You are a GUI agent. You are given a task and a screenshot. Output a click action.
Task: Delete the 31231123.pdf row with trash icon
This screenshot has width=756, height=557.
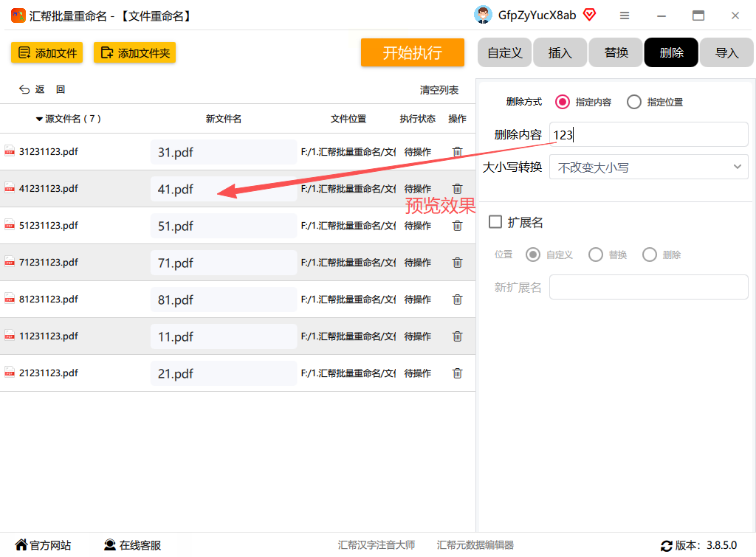457,152
